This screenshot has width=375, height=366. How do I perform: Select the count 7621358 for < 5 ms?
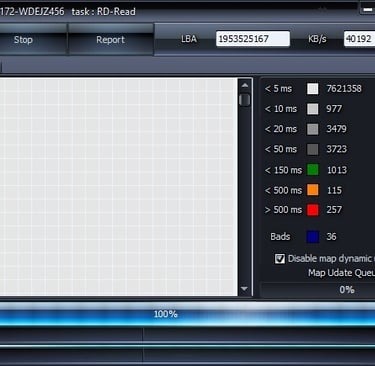[344, 89]
